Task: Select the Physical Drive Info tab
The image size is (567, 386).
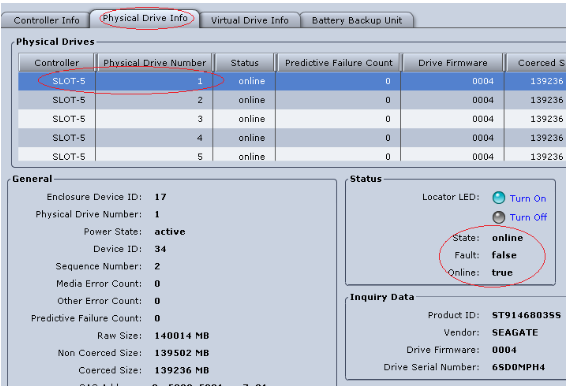Action: pyautogui.click(x=145, y=18)
